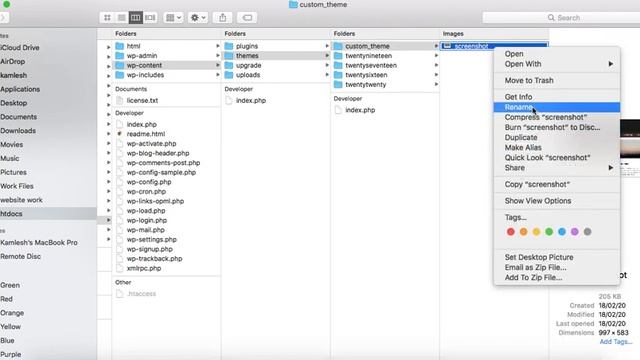Select index.php in the themes column
The width and height of the screenshot is (640, 360).
(x=360, y=110)
